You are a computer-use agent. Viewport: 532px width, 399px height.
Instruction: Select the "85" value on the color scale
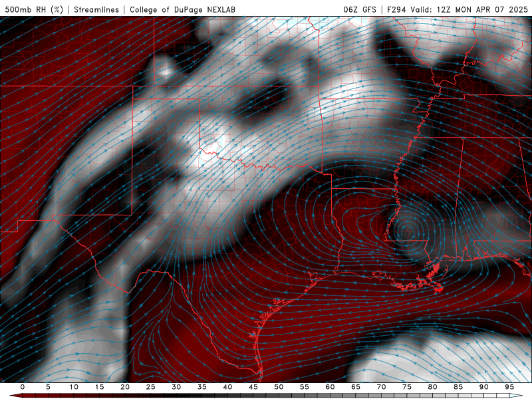point(458,387)
